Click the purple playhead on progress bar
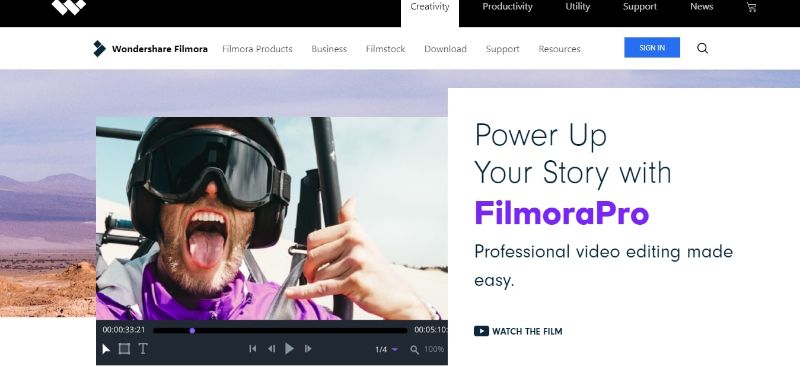 (x=192, y=331)
